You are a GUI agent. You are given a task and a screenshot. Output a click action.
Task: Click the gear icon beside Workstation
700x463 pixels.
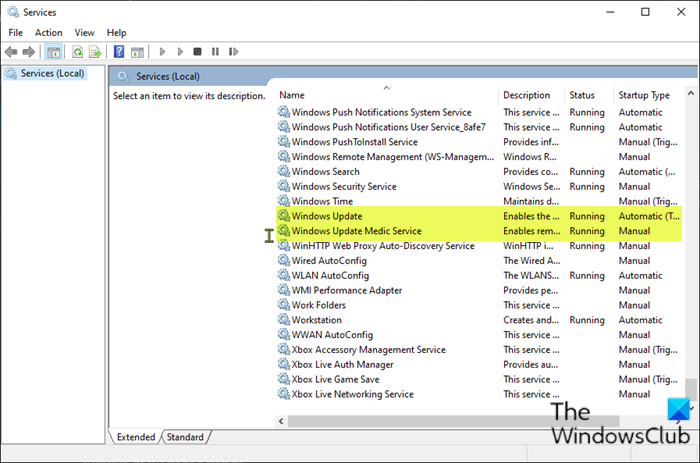coord(284,320)
